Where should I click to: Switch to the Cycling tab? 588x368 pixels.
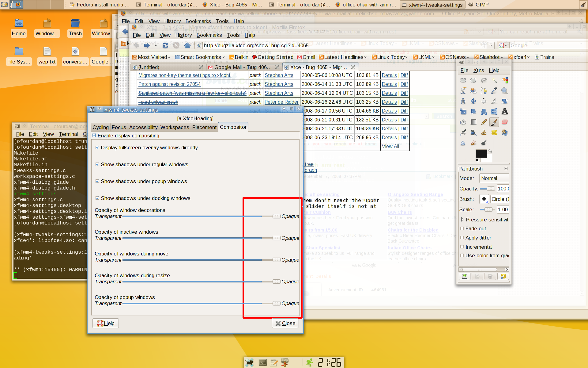pos(100,127)
